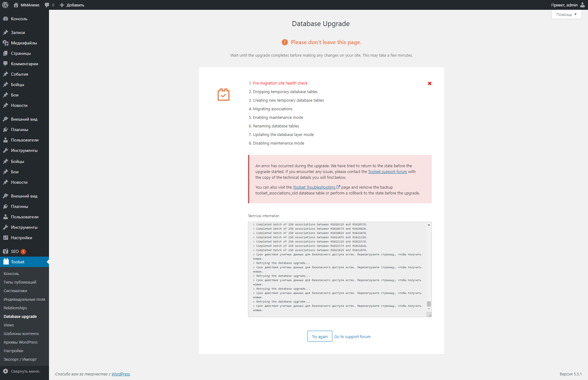
Task: Open Relationships in Toolset submenu
Action: (15, 308)
